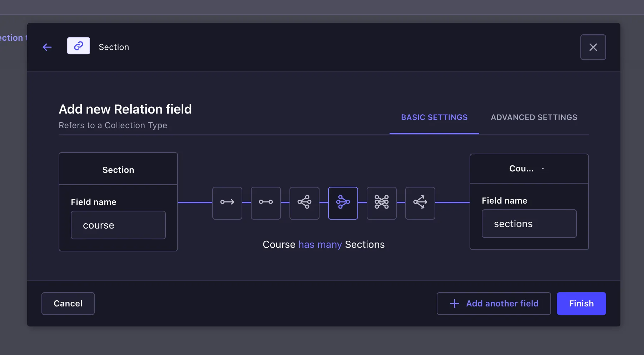Image resolution: width=644 pixels, height=355 pixels.
Task: Close the modal with the X button
Action: click(x=593, y=47)
